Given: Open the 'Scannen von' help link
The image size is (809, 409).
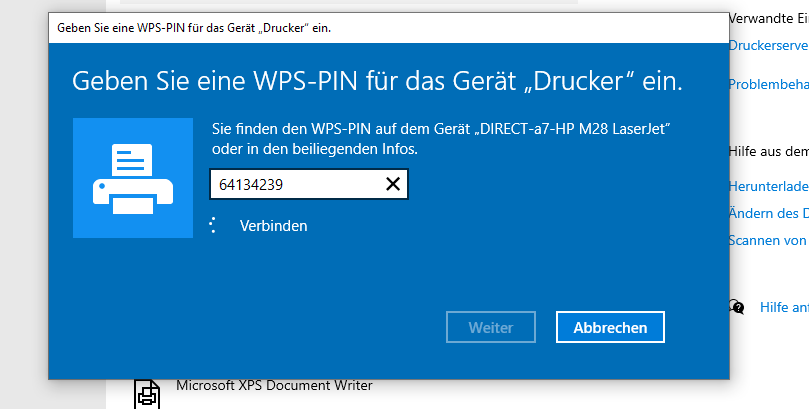Looking at the screenshot, I should coord(768,240).
